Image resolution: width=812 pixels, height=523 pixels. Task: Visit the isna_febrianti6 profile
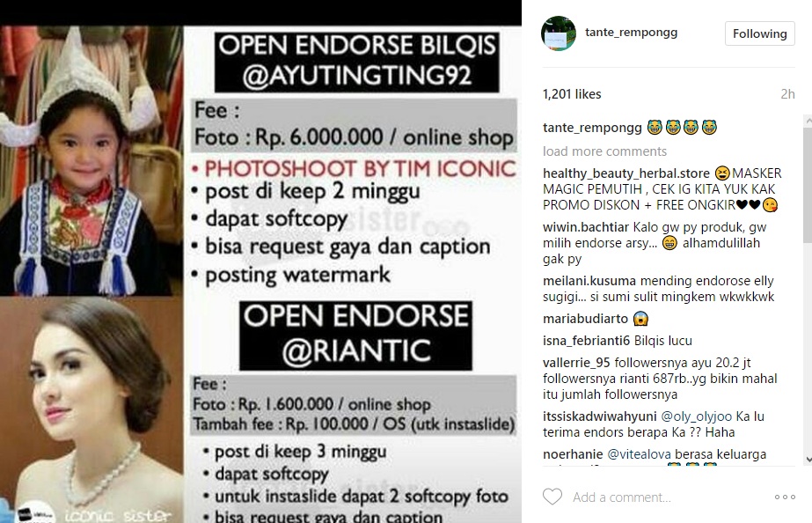(586, 341)
